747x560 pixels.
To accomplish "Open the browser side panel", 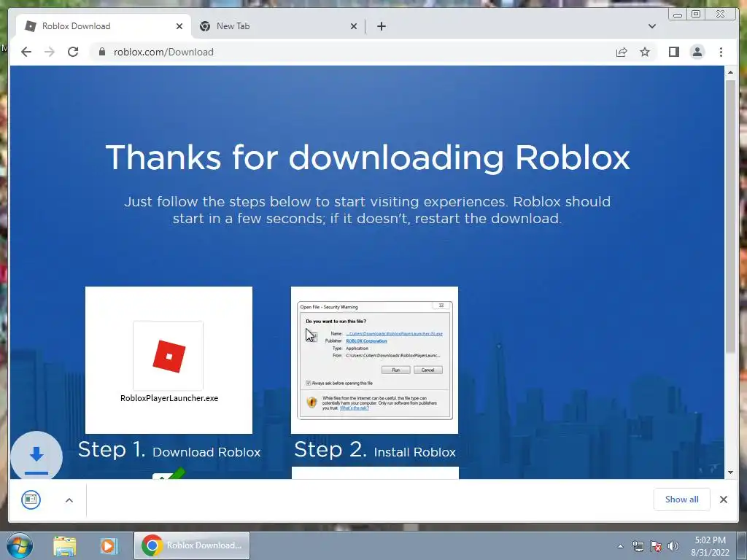I will [x=673, y=52].
